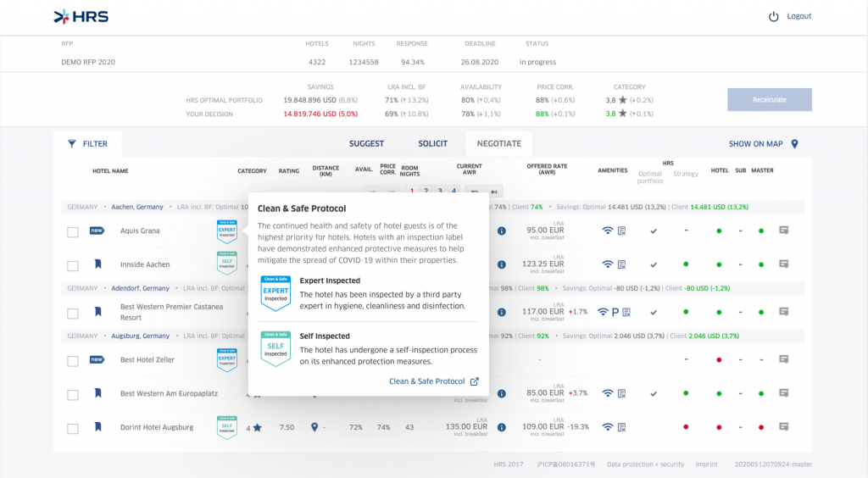Viewport: 868px width, 478px height.
Task: Tick Best Western Am Europaplatz checkbox
Action: coord(73,394)
